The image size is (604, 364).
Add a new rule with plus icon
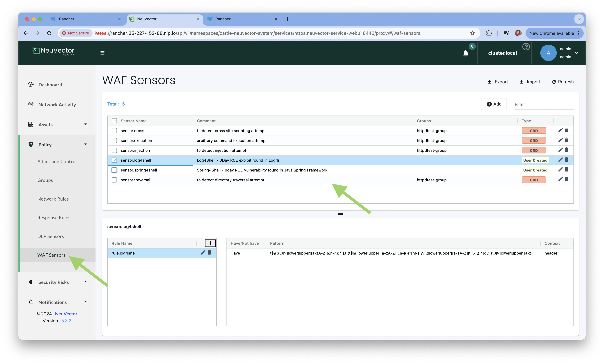click(x=210, y=243)
